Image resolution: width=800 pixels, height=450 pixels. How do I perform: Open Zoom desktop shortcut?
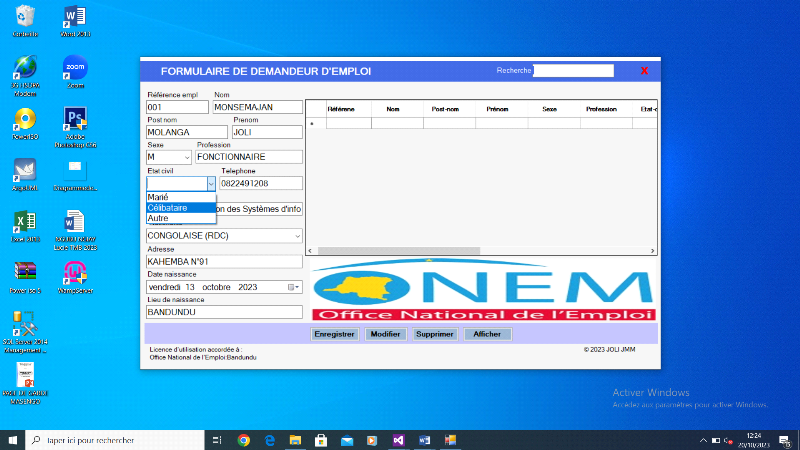point(75,68)
